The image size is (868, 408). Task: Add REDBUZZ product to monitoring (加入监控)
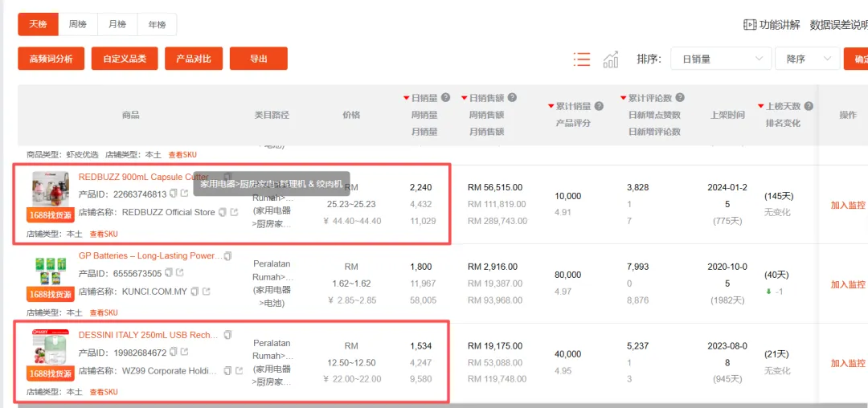[x=848, y=205]
